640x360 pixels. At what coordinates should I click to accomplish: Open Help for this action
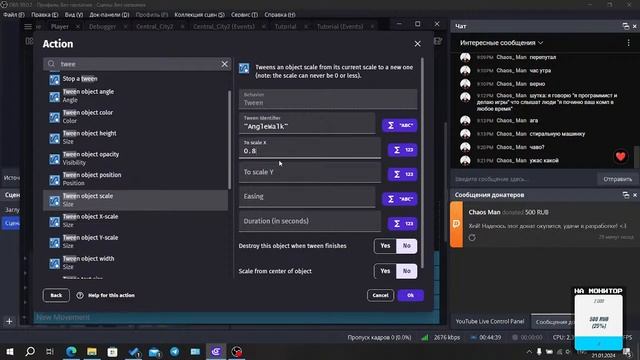coord(106,295)
